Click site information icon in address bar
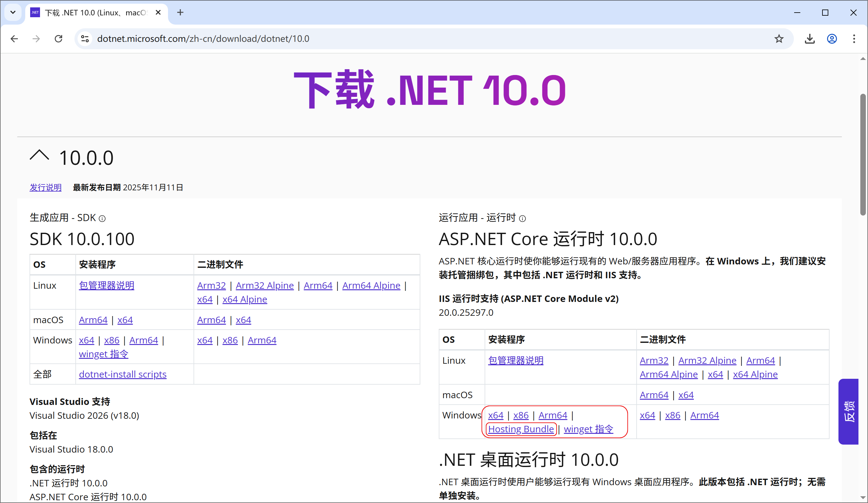Viewport: 868px width, 503px height. tap(85, 38)
